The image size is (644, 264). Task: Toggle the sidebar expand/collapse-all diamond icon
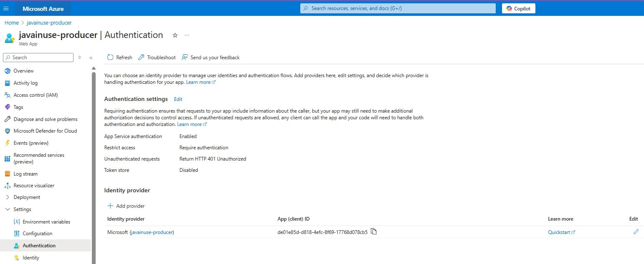pyautogui.click(x=79, y=58)
